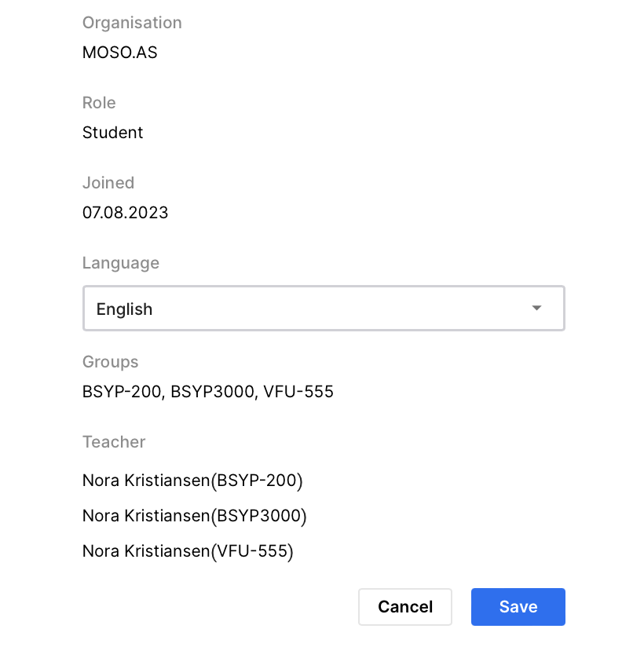
Task: Open the Language dropdown showing English
Action: [x=323, y=309]
